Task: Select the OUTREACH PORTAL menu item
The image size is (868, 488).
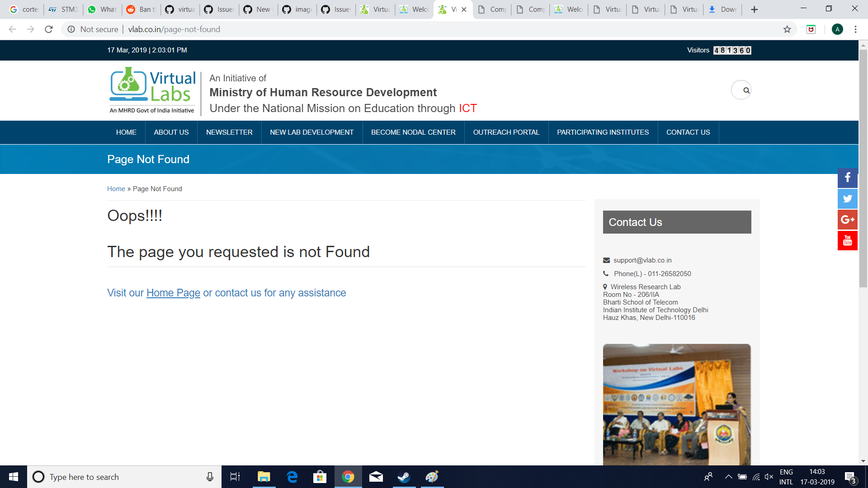Action: 506,132
